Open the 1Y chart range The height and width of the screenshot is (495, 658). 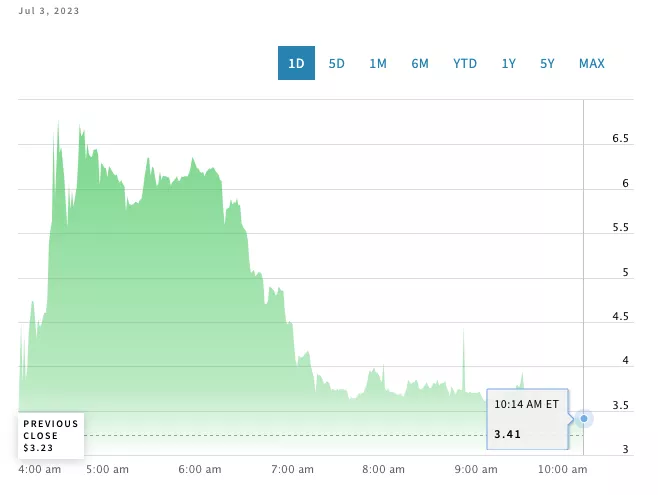coord(509,64)
